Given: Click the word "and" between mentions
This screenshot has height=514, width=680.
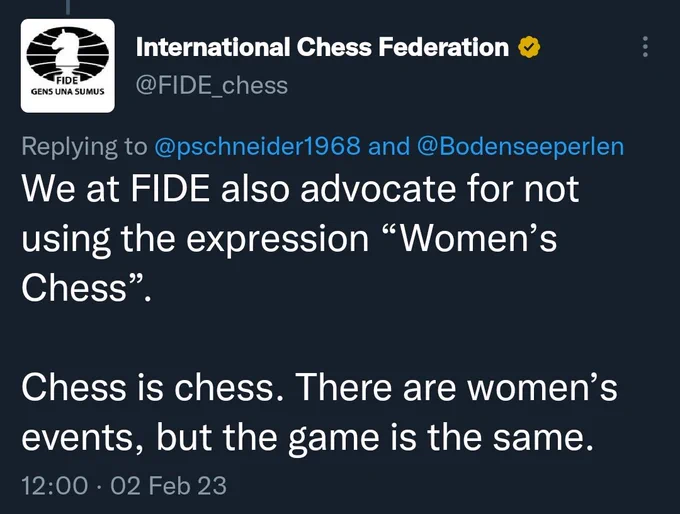Looking at the screenshot, I should click(389, 147).
